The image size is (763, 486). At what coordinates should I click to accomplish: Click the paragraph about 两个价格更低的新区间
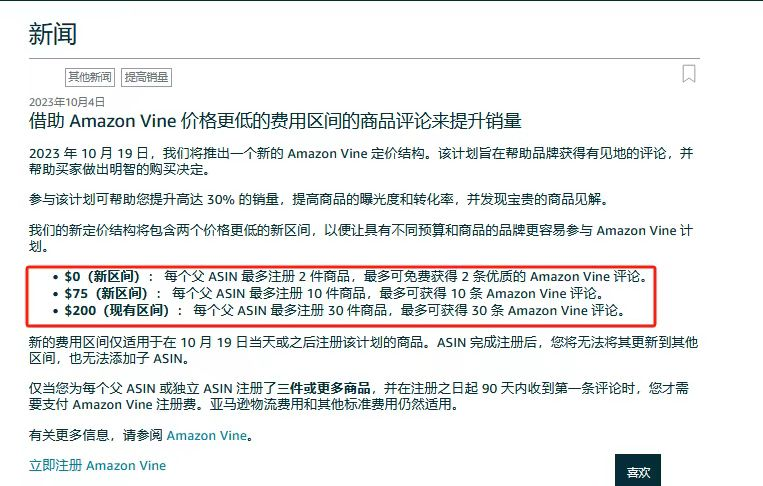click(x=361, y=238)
